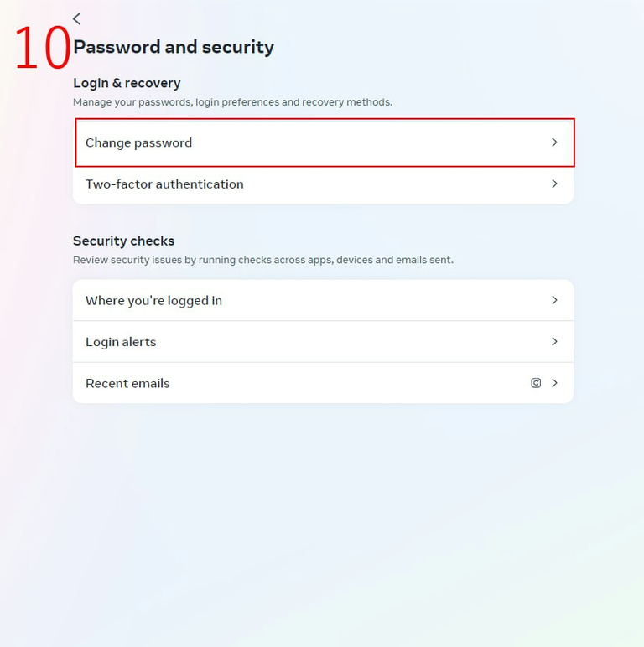
Task: Click the 'Review security issues' description text
Action: pyautogui.click(x=262, y=260)
